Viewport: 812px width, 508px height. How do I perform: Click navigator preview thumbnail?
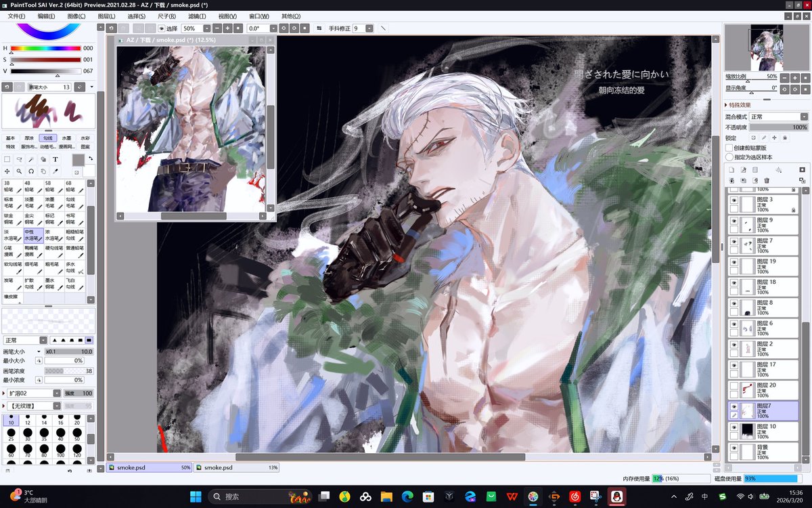pos(767,47)
